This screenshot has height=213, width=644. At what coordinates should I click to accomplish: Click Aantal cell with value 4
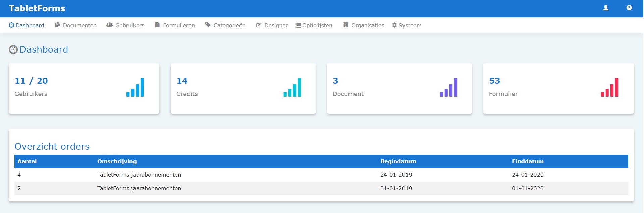pos(19,175)
